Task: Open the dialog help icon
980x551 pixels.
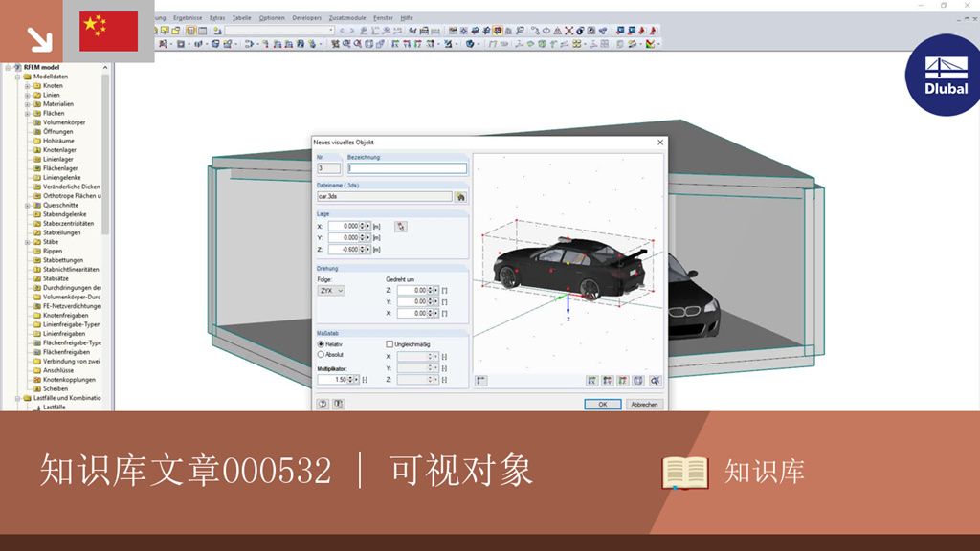Action: point(323,405)
